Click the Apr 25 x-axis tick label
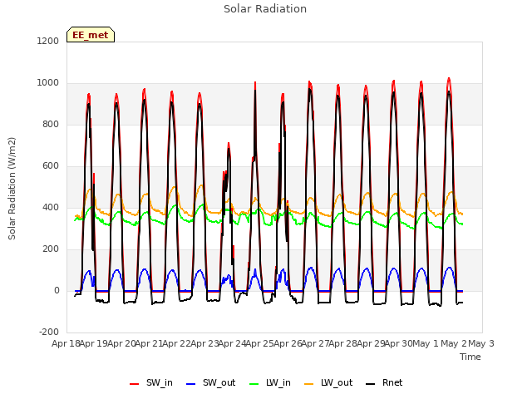Image resolution: width=532 pixels, height=399 pixels. coord(260,343)
